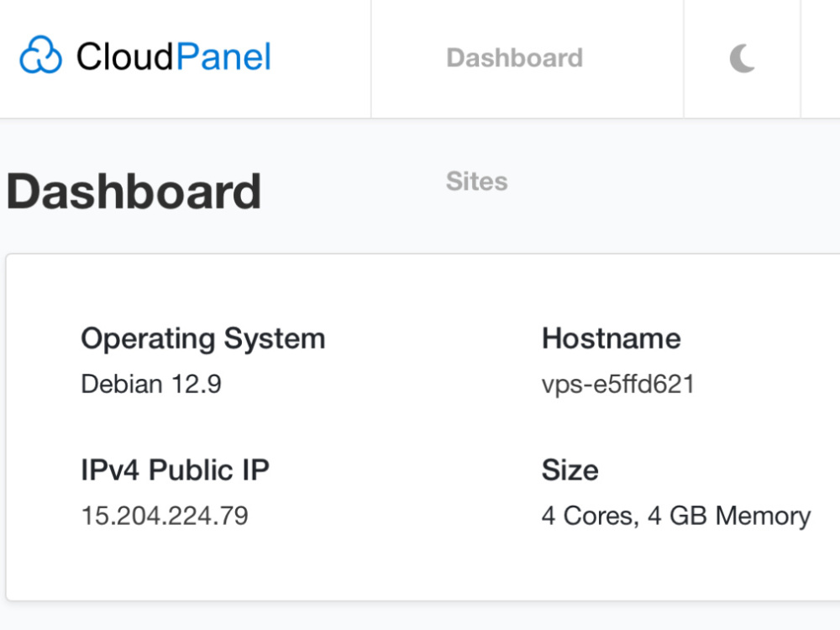Viewport: 840px width, 630px height.
Task: Select the Debian 12.9 value
Action: click(151, 384)
